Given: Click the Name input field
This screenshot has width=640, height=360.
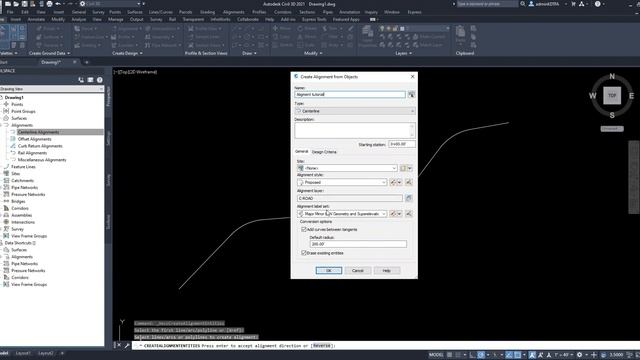Looking at the screenshot, I should (350, 94).
